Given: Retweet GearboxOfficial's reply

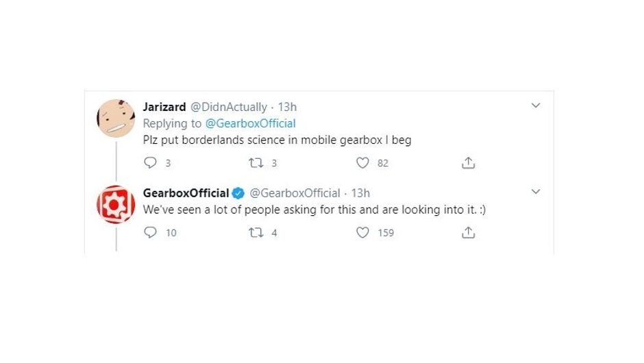Looking at the screenshot, I should click(256, 233).
